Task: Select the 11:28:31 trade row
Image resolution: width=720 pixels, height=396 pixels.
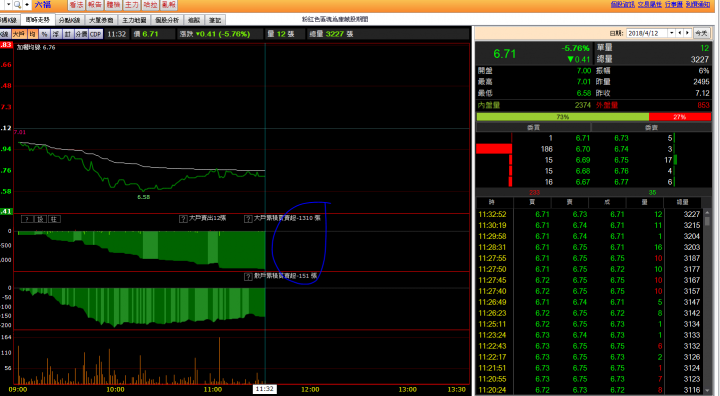Action: tap(589, 247)
